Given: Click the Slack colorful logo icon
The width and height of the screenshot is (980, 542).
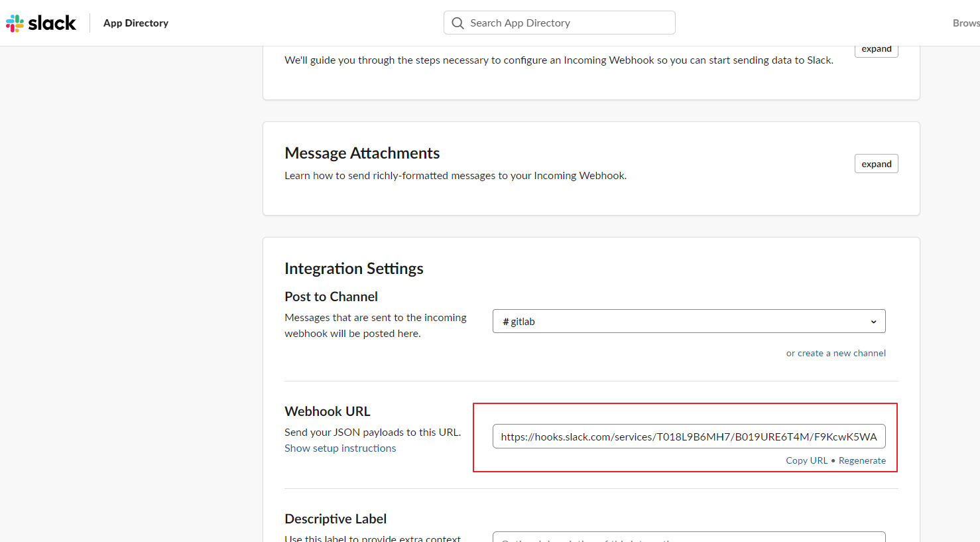Looking at the screenshot, I should tap(15, 23).
